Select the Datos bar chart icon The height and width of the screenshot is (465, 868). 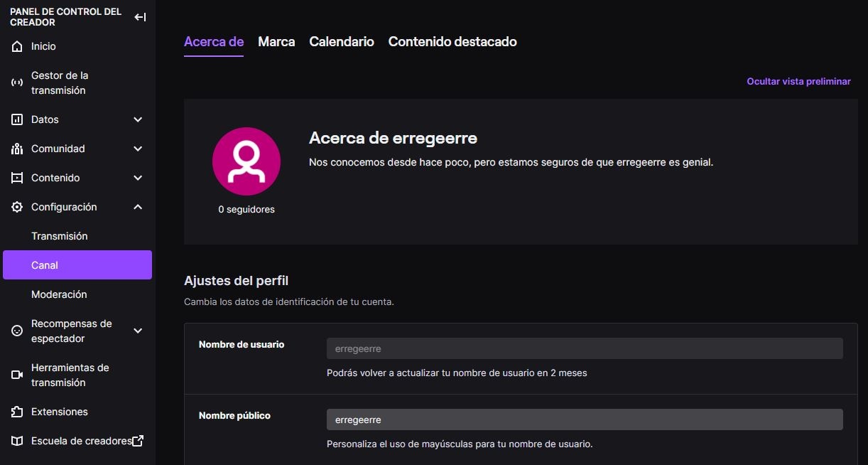coord(17,119)
